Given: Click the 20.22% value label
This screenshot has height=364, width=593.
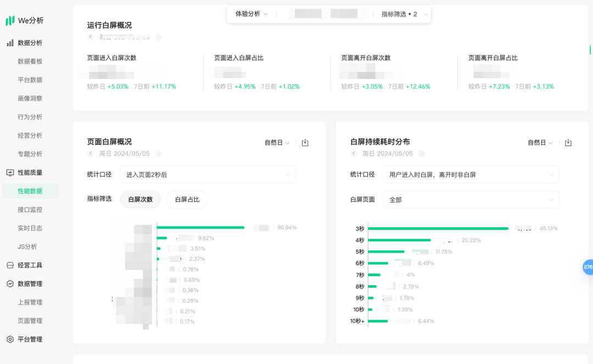Looking at the screenshot, I should (x=471, y=240).
